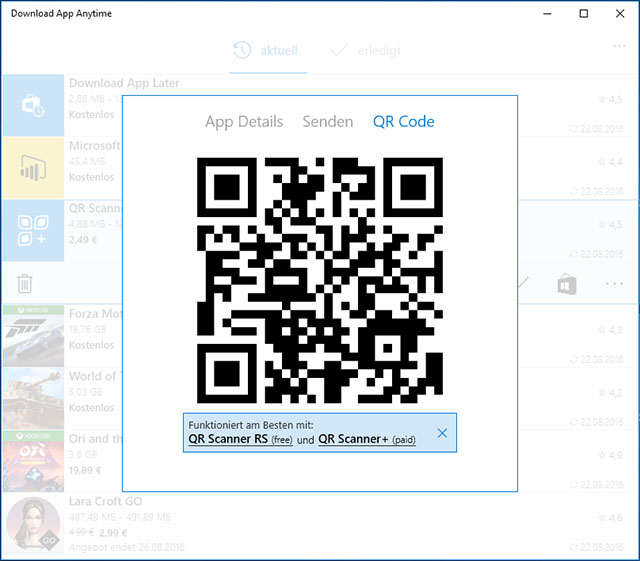Open the more options menu at top right
Viewport: 640px width, 561px height.
[619, 46]
